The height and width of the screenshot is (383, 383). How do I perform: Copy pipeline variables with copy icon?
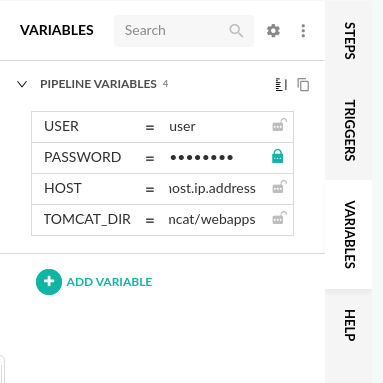click(x=303, y=84)
